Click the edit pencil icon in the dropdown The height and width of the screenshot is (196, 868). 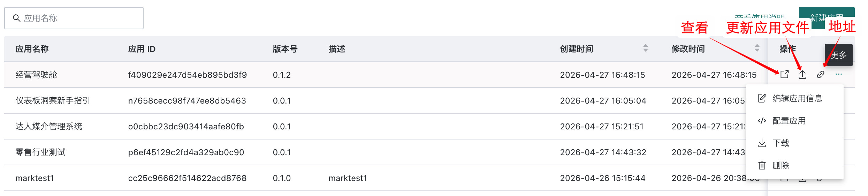762,98
